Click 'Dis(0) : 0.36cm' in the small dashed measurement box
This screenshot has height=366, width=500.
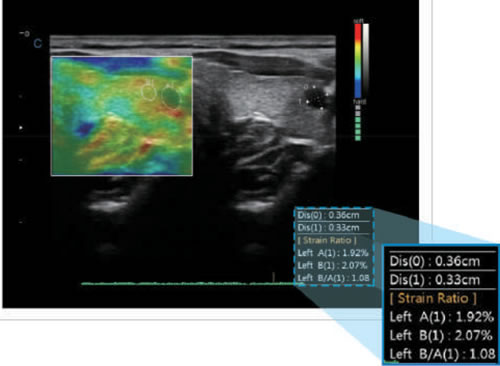tap(328, 215)
